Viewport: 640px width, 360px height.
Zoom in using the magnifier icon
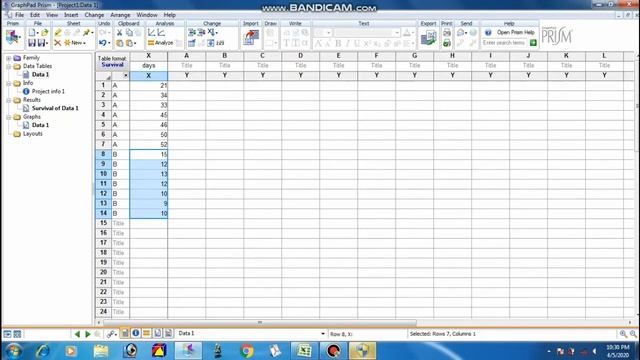coord(623,334)
